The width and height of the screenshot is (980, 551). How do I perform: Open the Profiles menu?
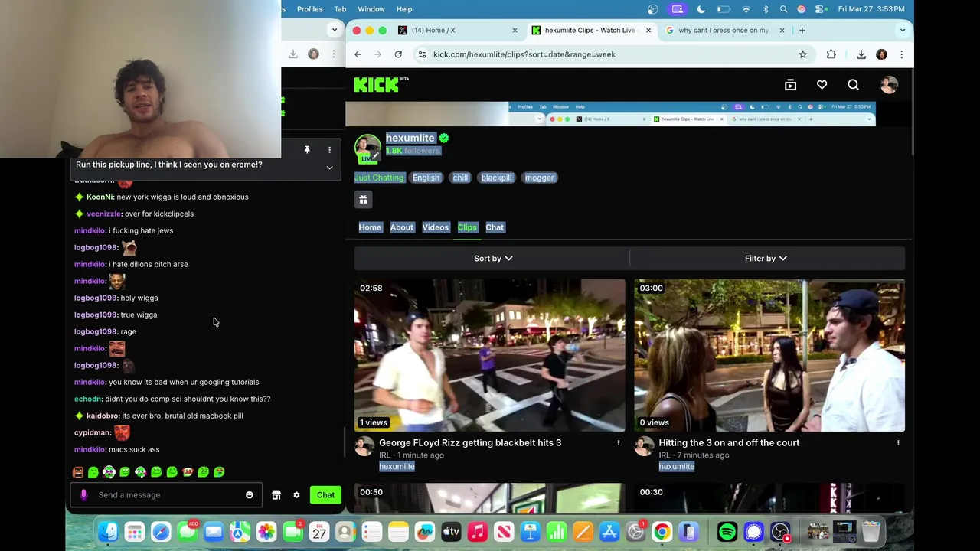click(x=309, y=9)
